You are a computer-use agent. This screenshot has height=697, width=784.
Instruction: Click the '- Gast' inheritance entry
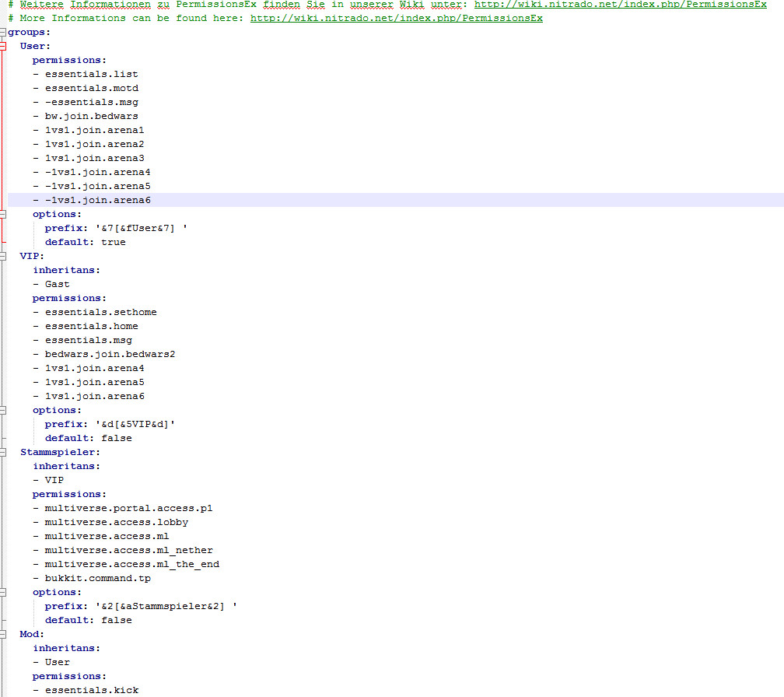51,284
